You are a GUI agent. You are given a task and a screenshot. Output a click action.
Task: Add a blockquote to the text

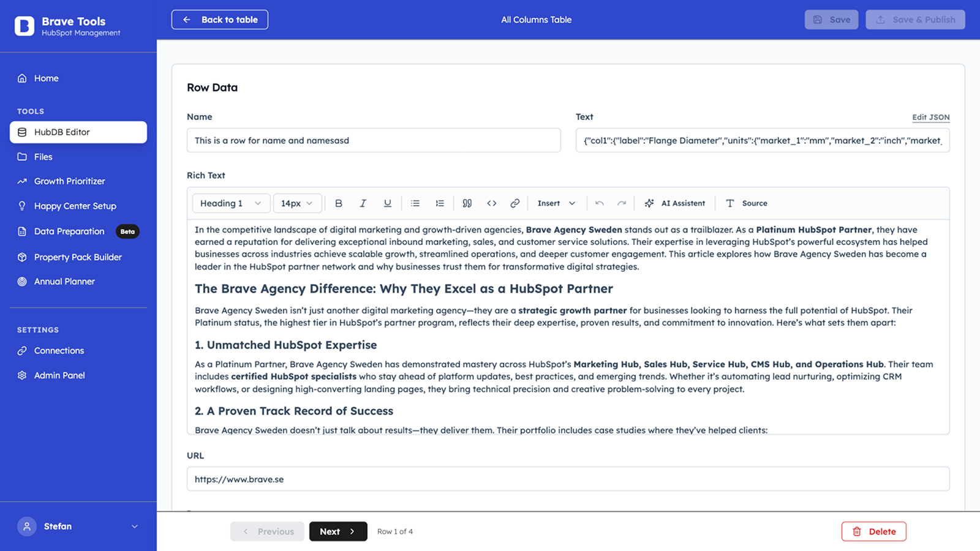[467, 203]
